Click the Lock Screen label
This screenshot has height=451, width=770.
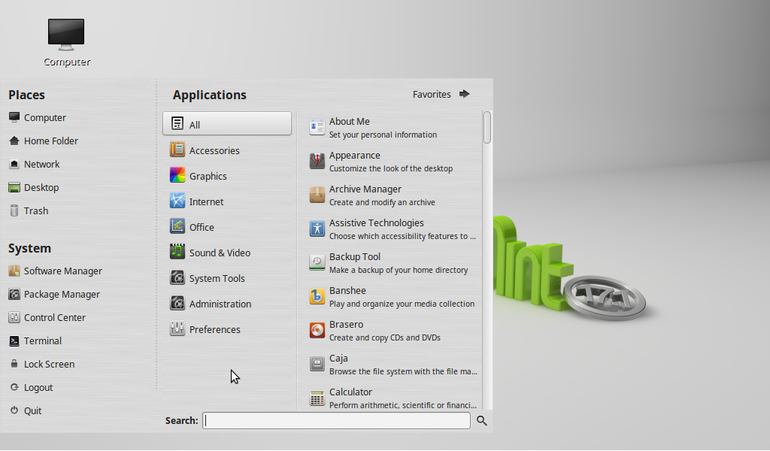(x=49, y=364)
